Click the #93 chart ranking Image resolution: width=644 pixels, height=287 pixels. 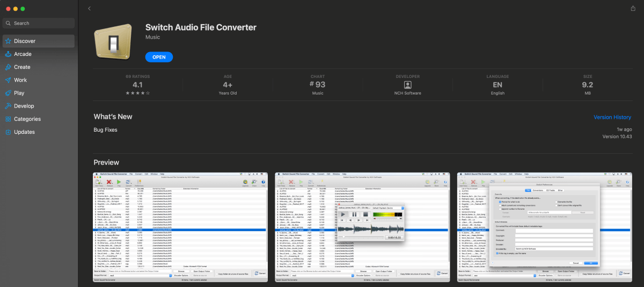click(318, 84)
